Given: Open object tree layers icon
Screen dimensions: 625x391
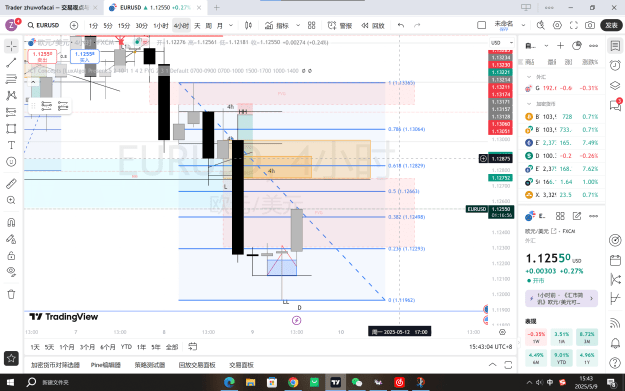Looking at the screenshot, I should click(615, 85).
